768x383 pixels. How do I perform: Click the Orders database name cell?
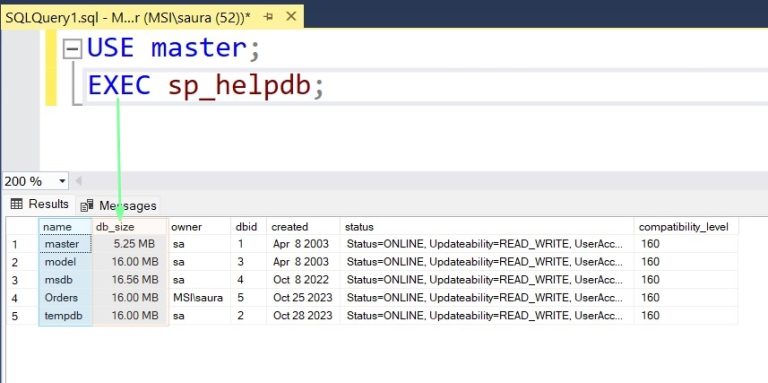(x=66, y=298)
